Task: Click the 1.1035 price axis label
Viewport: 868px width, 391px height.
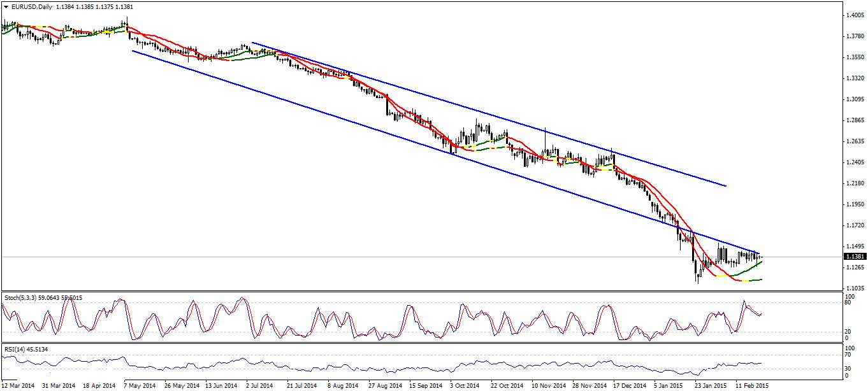Action: [854, 288]
